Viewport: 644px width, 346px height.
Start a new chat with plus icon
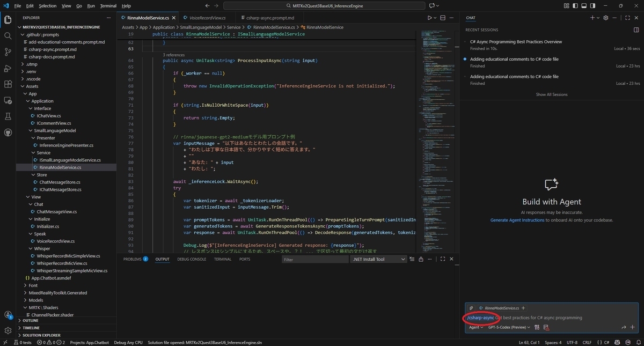click(x=592, y=17)
